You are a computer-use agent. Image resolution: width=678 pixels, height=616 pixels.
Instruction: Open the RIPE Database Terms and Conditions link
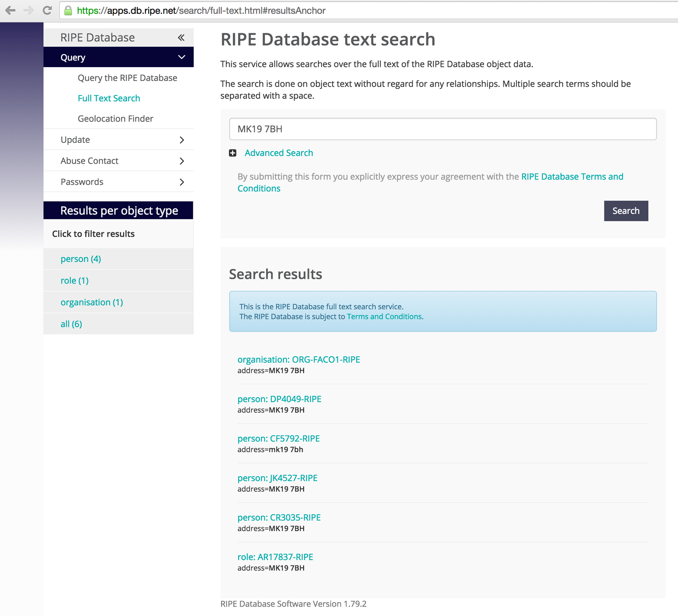[572, 176]
